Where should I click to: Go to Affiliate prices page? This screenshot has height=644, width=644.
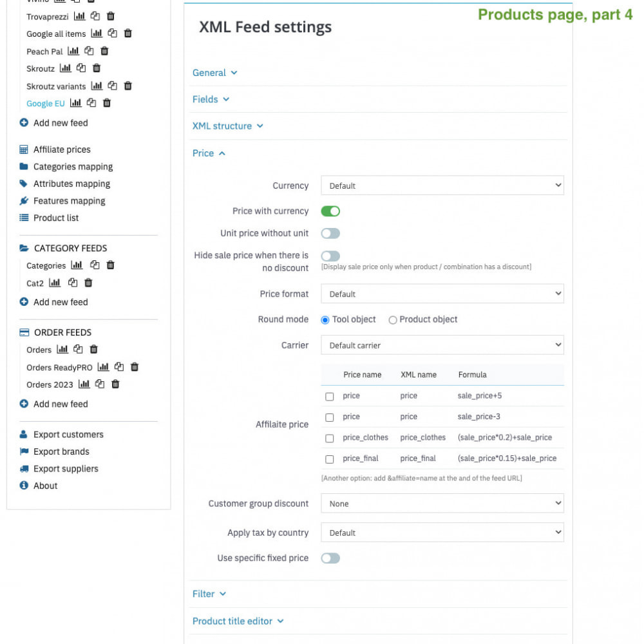[x=62, y=149]
